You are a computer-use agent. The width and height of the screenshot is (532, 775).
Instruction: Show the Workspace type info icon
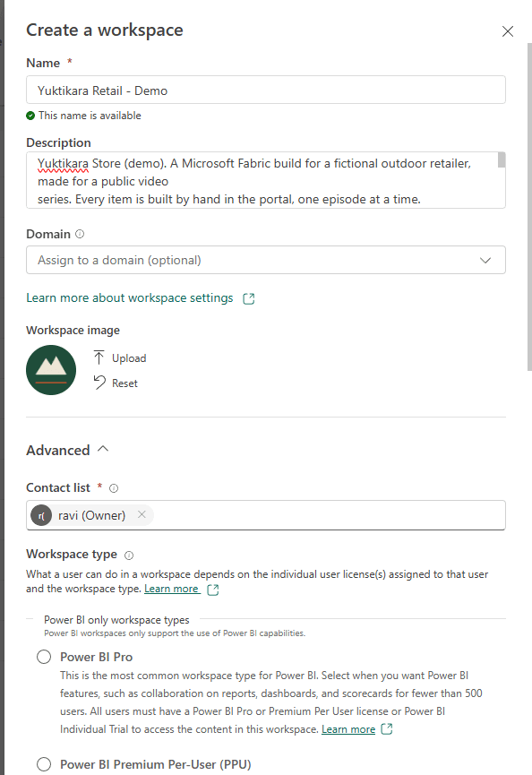coord(129,555)
